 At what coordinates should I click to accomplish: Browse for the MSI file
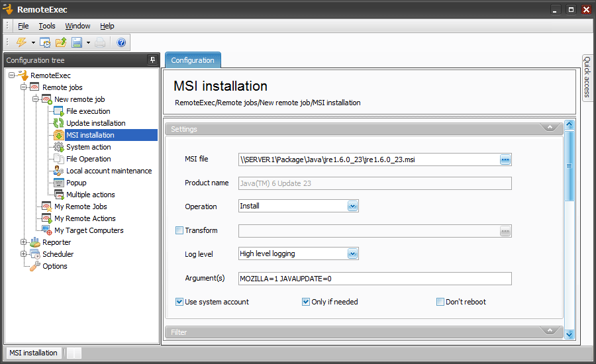point(505,159)
